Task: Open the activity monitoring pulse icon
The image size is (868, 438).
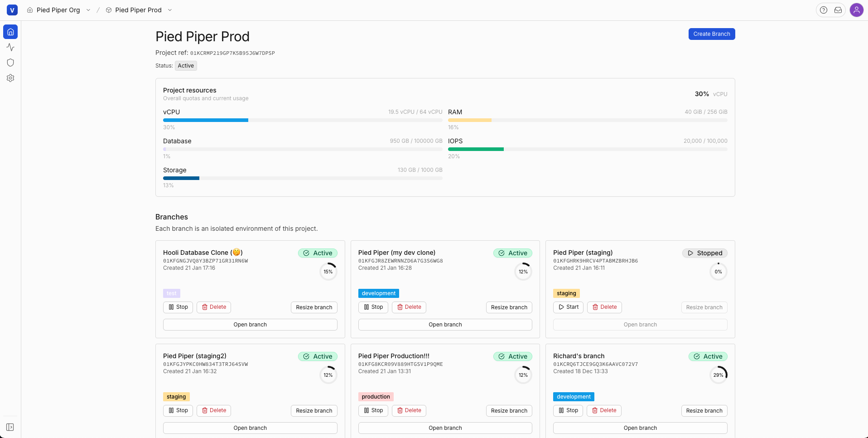Action: pyautogui.click(x=10, y=47)
